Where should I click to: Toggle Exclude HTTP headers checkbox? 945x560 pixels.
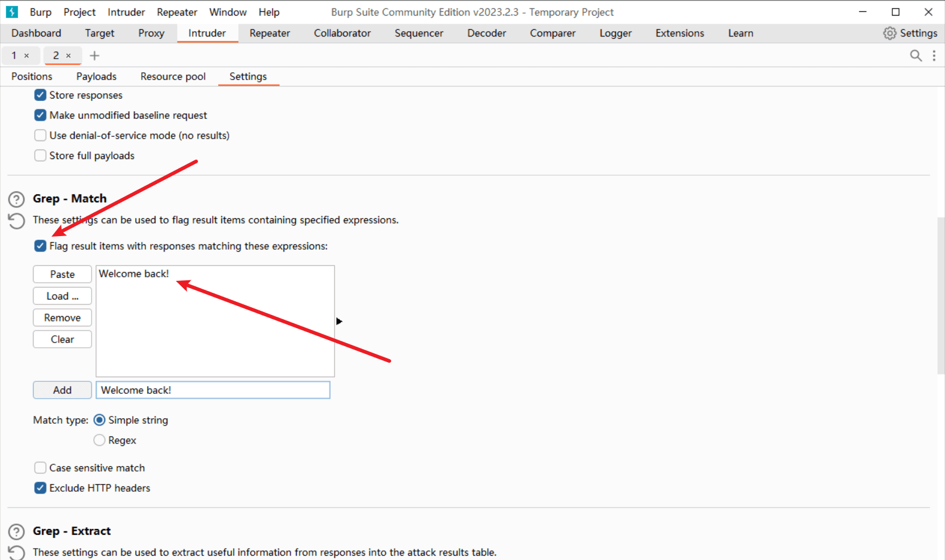40,488
